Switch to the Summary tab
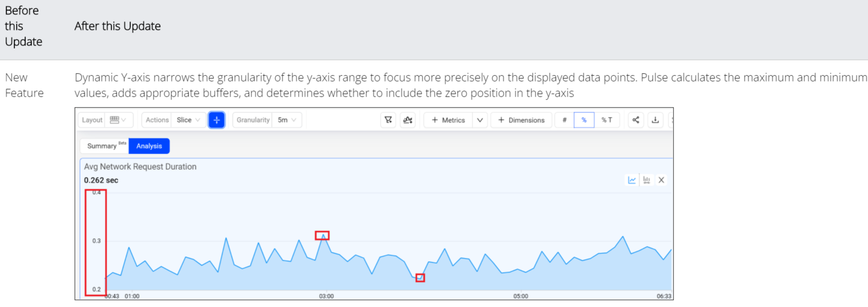Screen dimensions: 868x307 click(x=102, y=146)
